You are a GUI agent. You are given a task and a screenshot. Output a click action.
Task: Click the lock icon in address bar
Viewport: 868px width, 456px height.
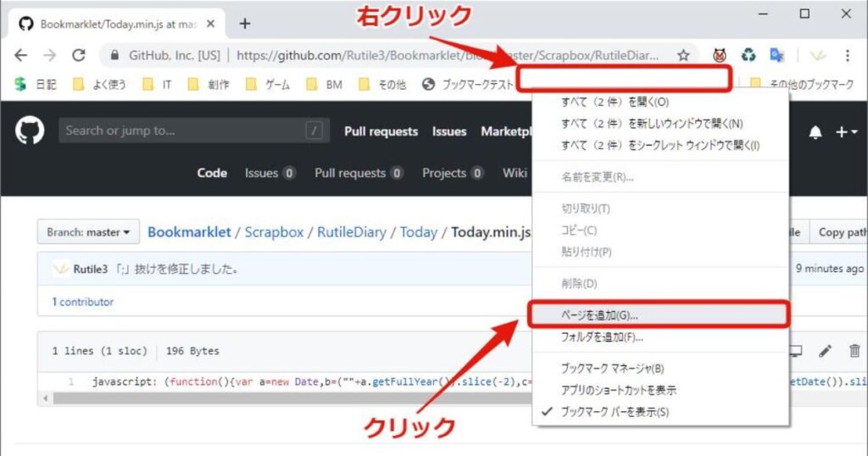coord(114,55)
